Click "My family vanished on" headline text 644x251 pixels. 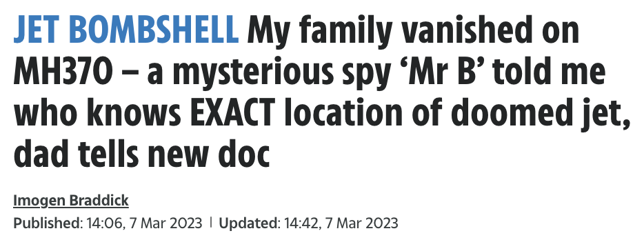pos(413,31)
